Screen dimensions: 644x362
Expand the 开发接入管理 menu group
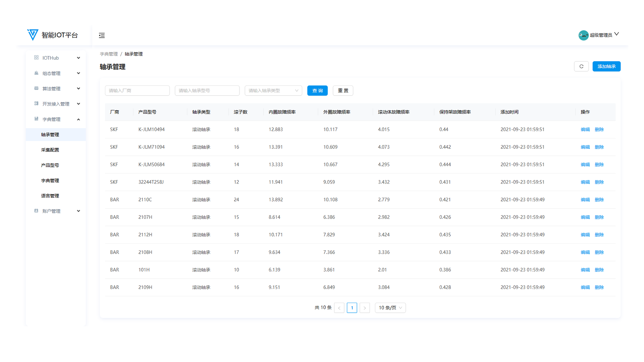(78, 104)
